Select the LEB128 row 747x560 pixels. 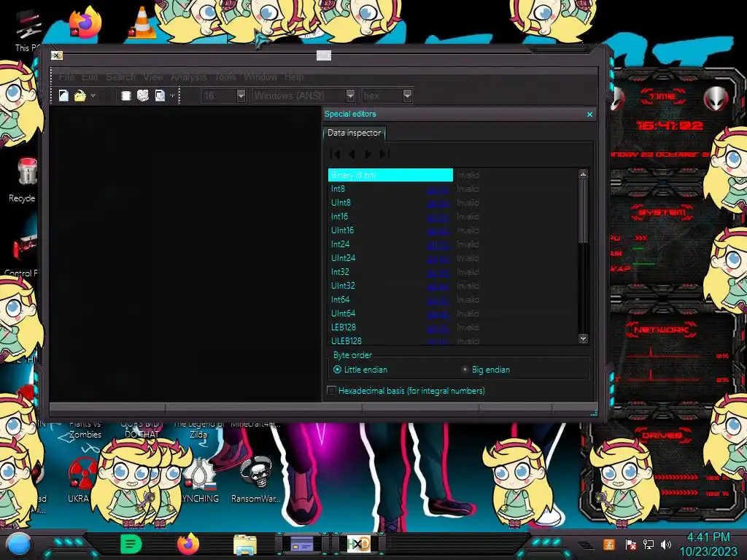point(452,327)
